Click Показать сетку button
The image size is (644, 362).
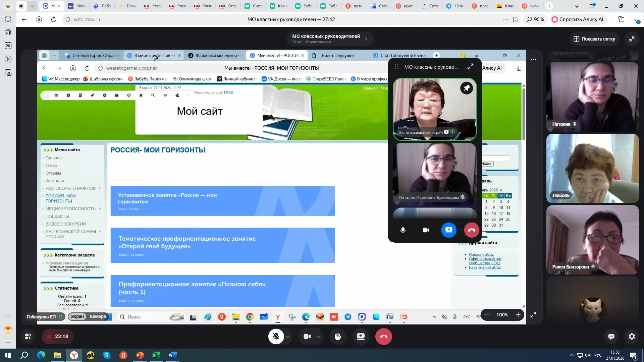[x=594, y=39]
